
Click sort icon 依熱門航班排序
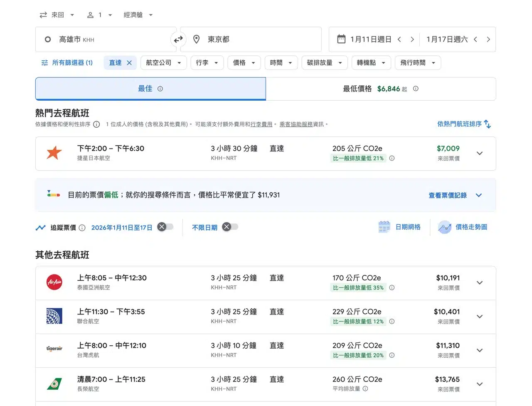[488, 124]
